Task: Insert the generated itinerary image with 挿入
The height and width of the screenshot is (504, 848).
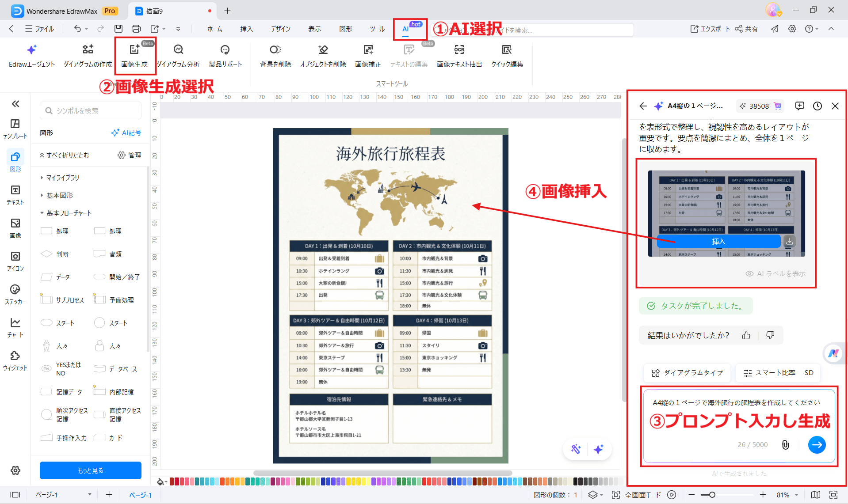Action: pyautogui.click(x=718, y=241)
